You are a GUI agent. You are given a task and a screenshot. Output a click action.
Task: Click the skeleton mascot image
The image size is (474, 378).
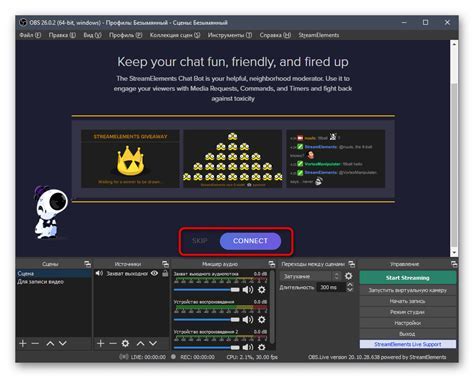pos(50,212)
